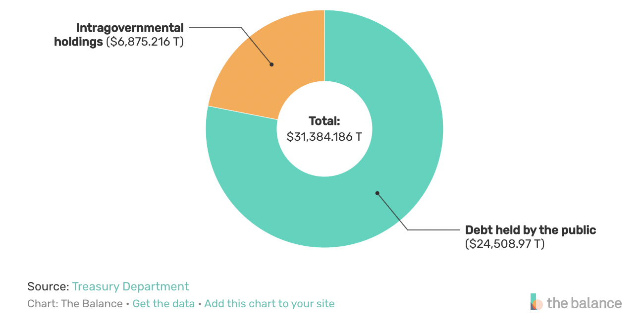Click the marker dot on orange slice
This screenshot has width=644, height=336.
(x=271, y=64)
